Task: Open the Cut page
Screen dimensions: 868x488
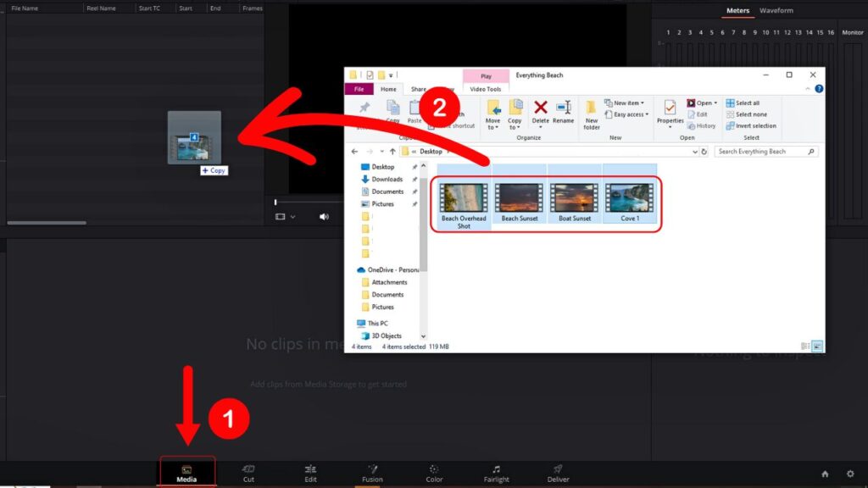Action: click(x=248, y=474)
